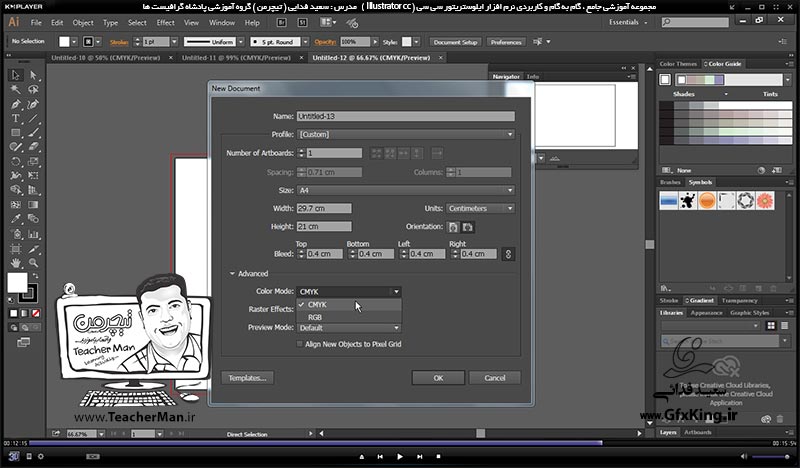This screenshot has height=468, width=800.
Task: Click the Preferences button
Action: 506,42
